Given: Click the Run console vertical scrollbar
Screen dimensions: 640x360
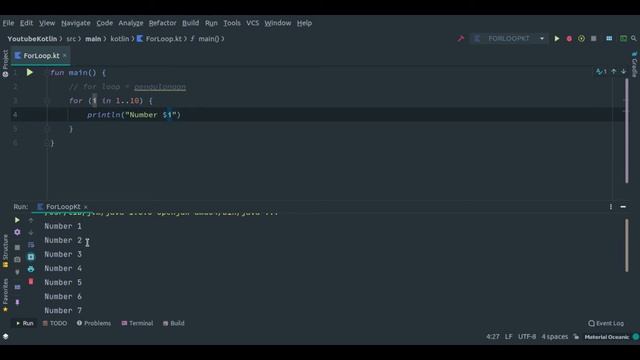Looking at the screenshot, I should click(627, 245).
